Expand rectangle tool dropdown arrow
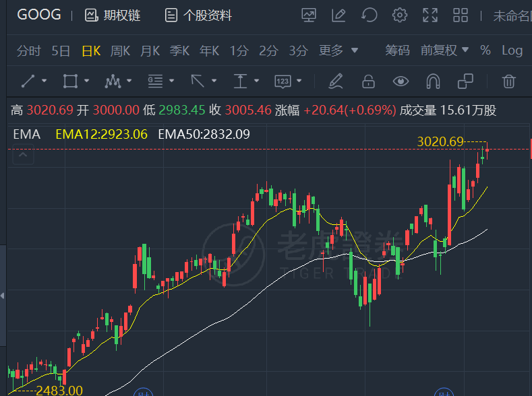 click(86, 81)
